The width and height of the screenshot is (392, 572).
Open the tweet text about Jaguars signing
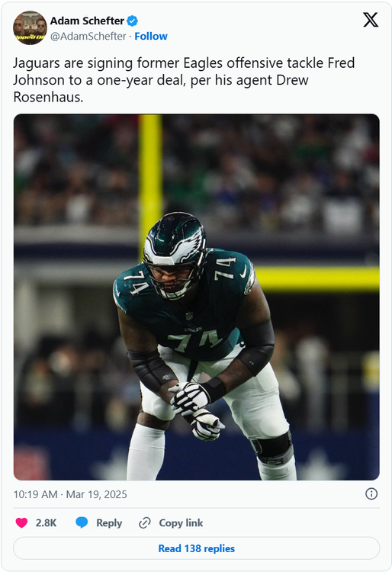click(x=184, y=80)
